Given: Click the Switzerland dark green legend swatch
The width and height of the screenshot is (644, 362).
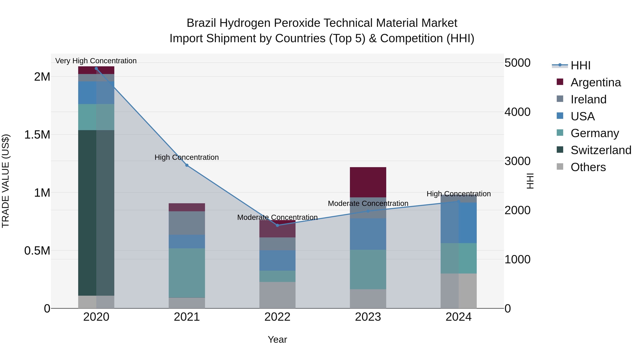Looking at the screenshot, I should 560,150.
